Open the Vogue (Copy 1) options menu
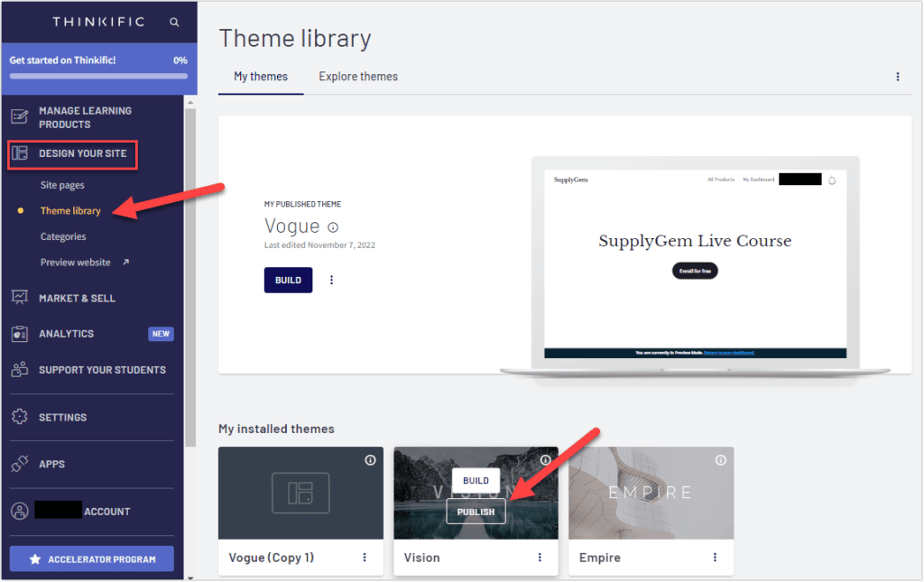This screenshot has height=582, width=924. click(365, 558)
